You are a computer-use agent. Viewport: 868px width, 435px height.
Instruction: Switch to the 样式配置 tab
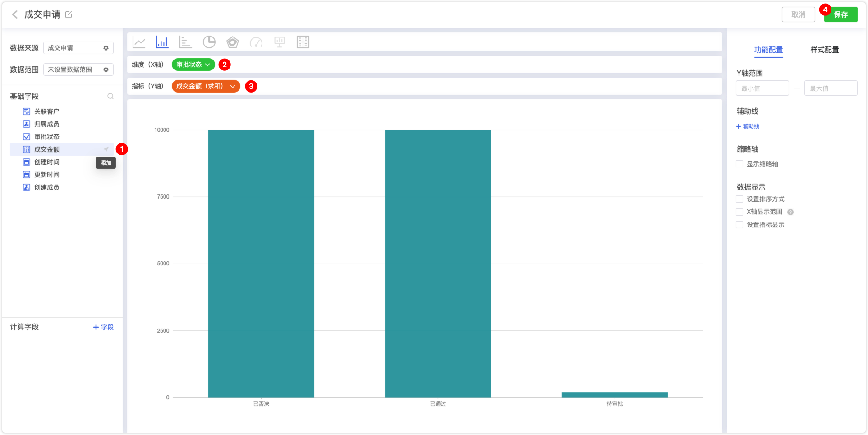click(x=824, y=50)
